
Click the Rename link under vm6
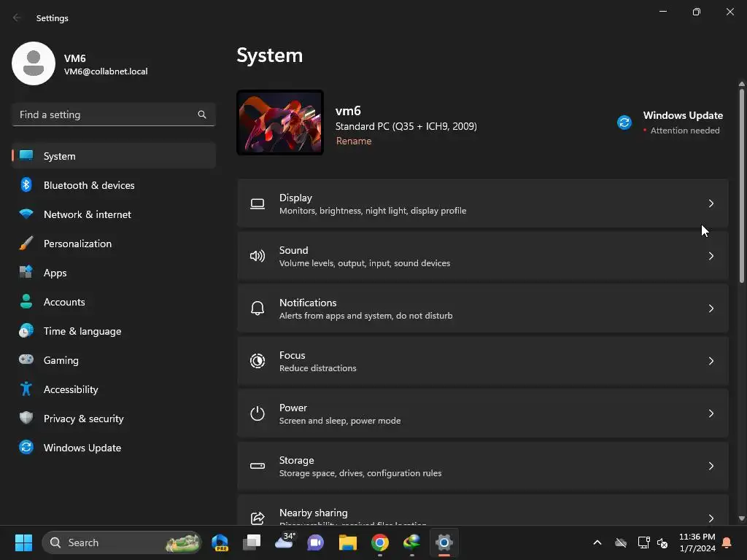point(354,141)
